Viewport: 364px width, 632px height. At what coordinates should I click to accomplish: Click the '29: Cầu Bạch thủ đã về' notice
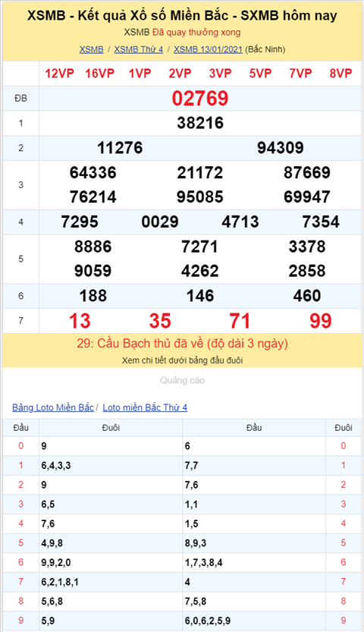(x=183, y=344)
